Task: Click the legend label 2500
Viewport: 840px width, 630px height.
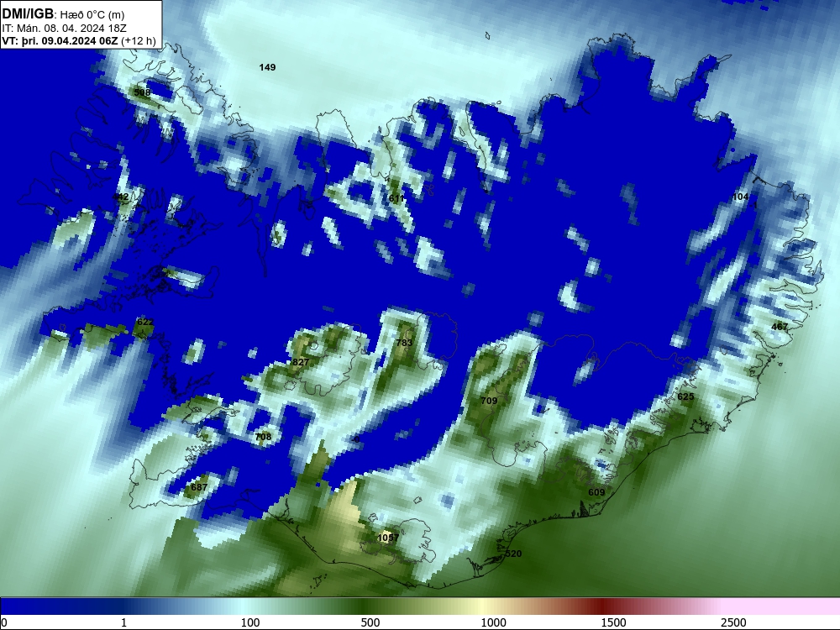Action: pos(733,622)
